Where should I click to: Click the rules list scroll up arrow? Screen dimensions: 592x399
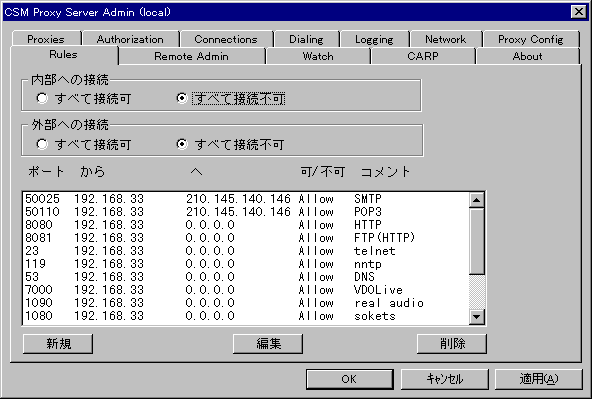[476, 200]
